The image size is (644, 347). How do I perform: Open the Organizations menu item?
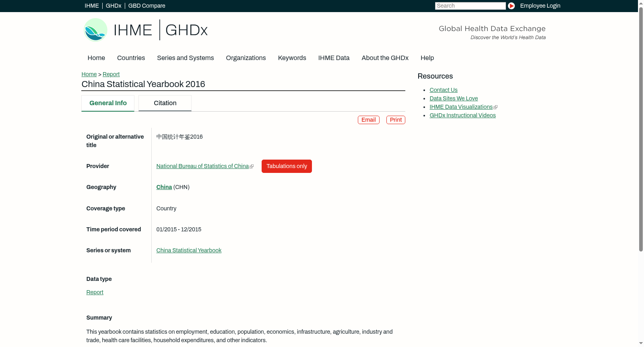246,58
